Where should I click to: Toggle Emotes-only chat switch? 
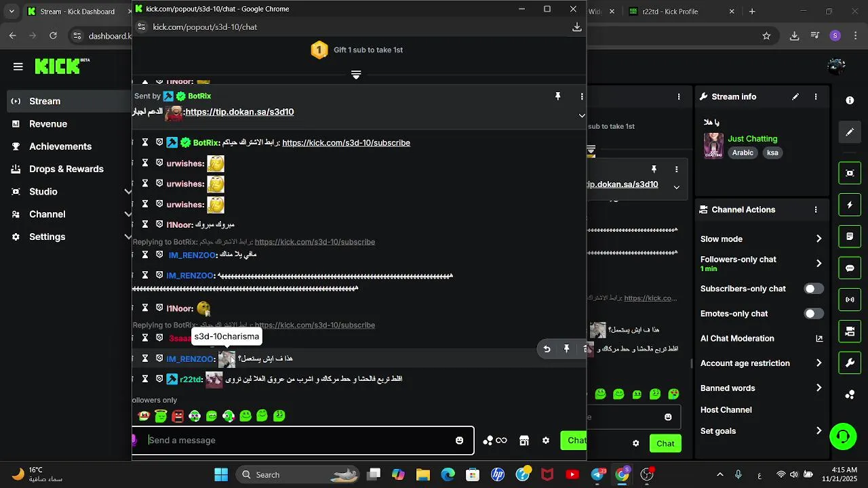click(x=814, y=314)
